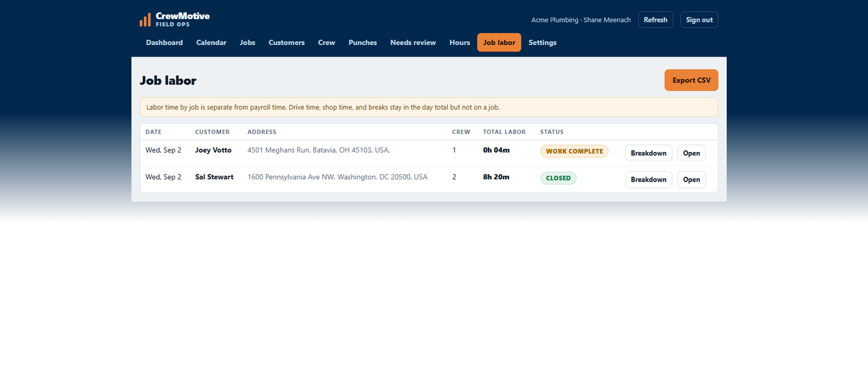Click Acme Plumbing · Shane Meenach account text
The height and width of the screenshot is (367, 868).
tap(581, 20)
